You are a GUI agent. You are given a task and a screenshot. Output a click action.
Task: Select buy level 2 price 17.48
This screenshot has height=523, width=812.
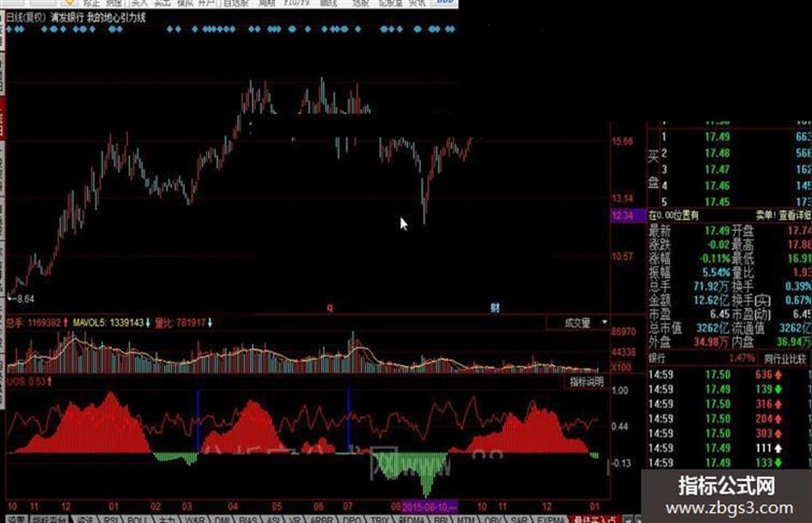[717, 153]
